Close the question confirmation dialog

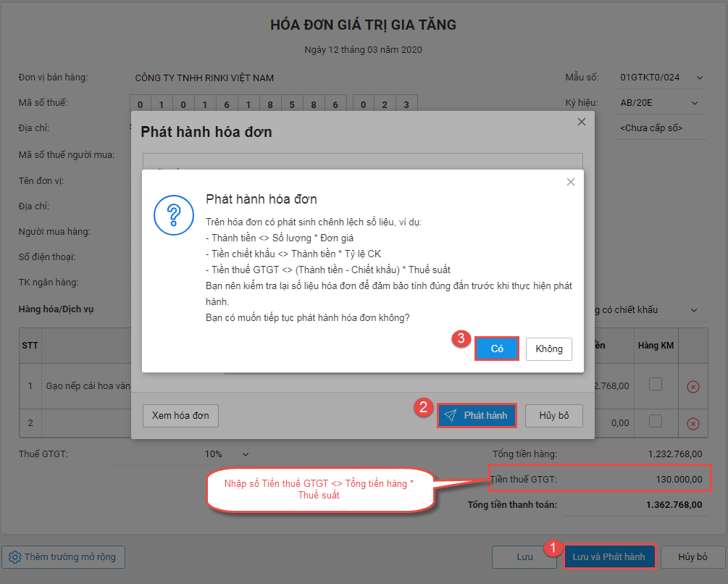pyautogui.click(x=571, y=182)
